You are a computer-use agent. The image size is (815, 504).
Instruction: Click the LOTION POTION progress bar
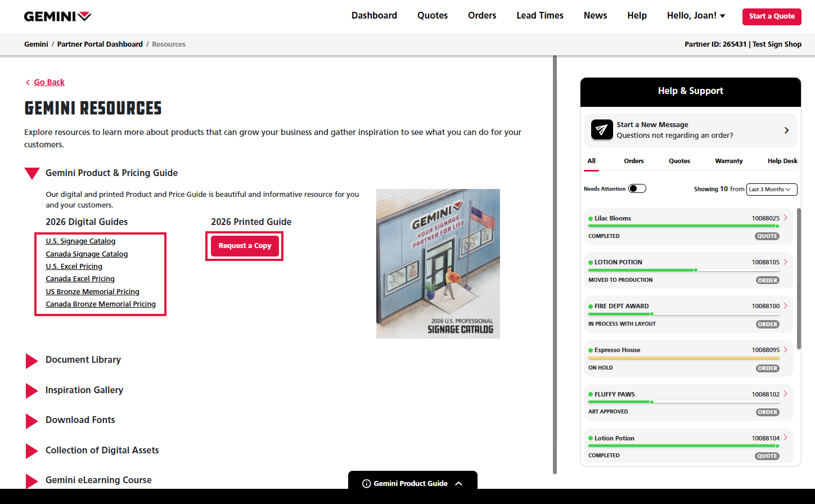tap(683, 270)
